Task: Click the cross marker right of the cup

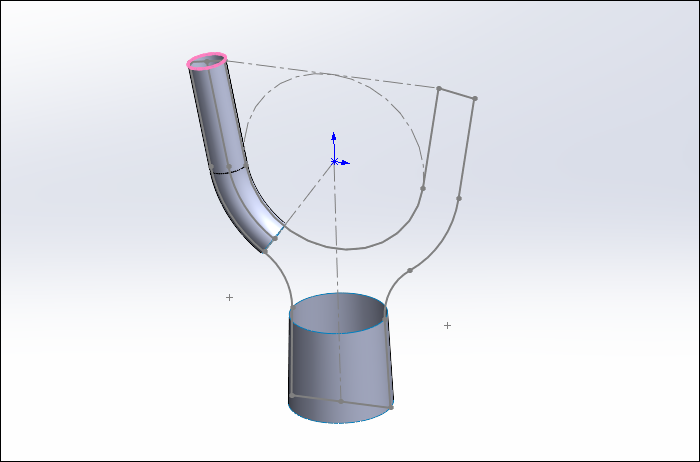Action: 447,325
